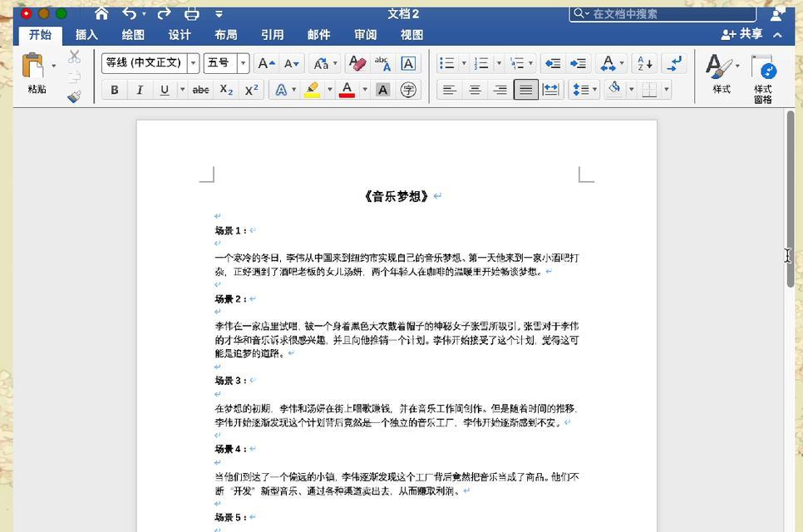Open the quick access toolbar customize arrow
The height and width of the screenshot is (532, 803).
(x=219, y=14)
